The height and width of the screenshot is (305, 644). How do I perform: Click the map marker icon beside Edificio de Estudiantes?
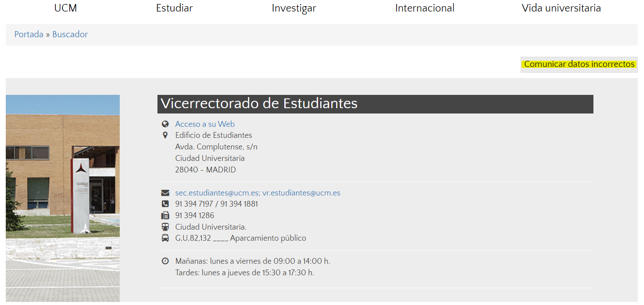pos(165,135)
